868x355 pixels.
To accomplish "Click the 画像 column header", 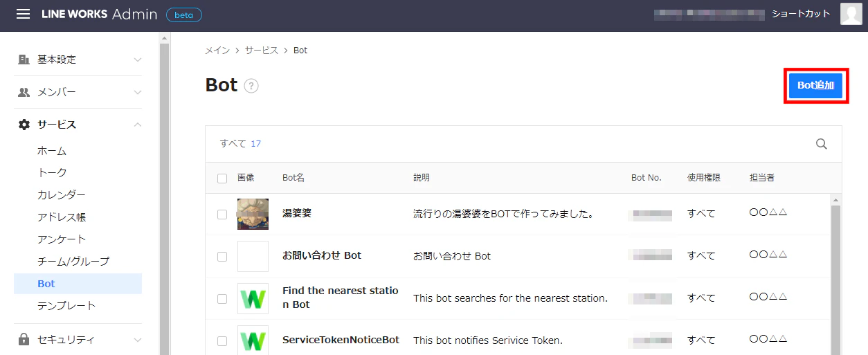I will (246, 178).
